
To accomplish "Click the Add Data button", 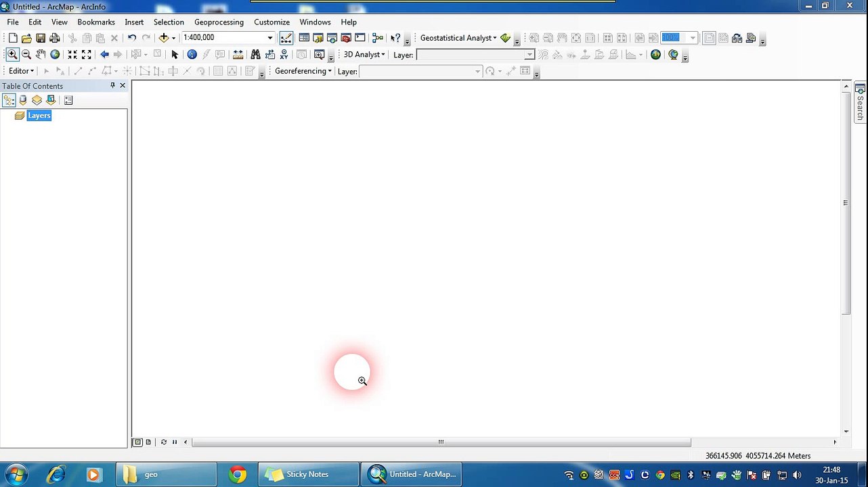I will 163,38.
